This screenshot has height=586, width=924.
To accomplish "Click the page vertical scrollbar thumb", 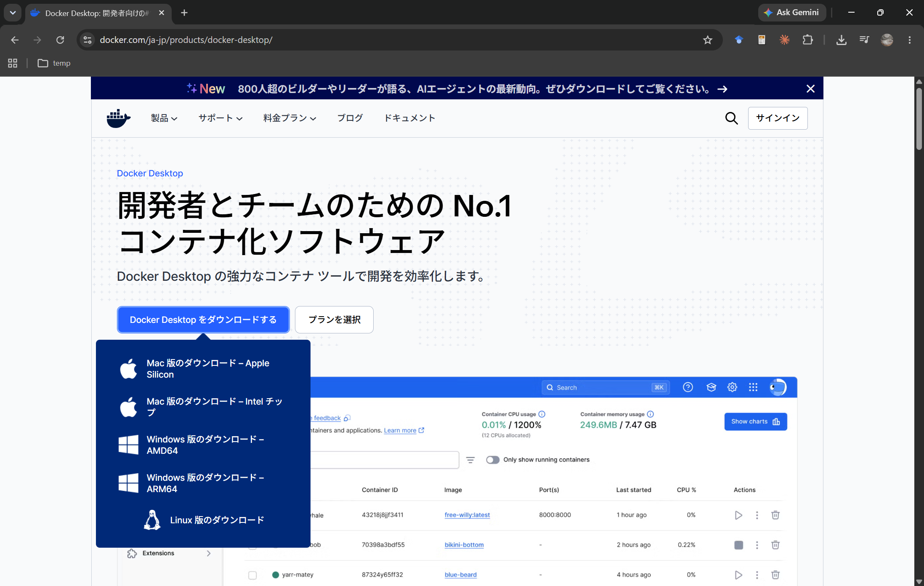I will tap(919, 119).
